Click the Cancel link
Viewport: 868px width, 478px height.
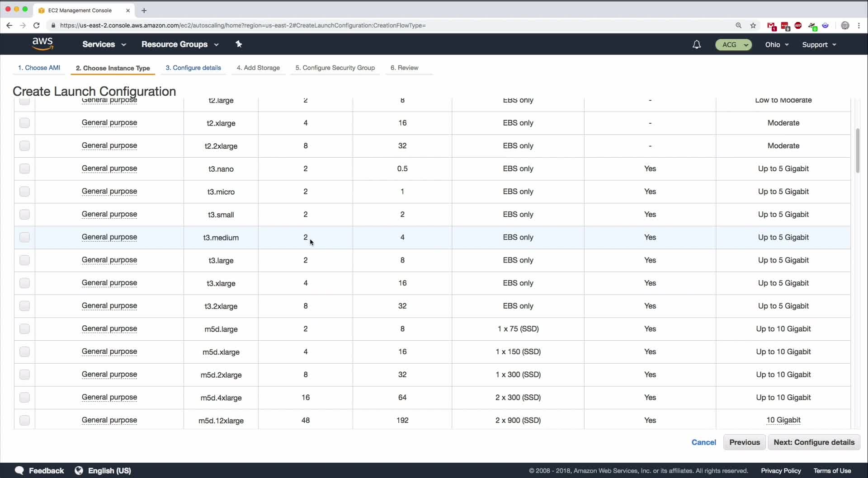pos(703,442)
